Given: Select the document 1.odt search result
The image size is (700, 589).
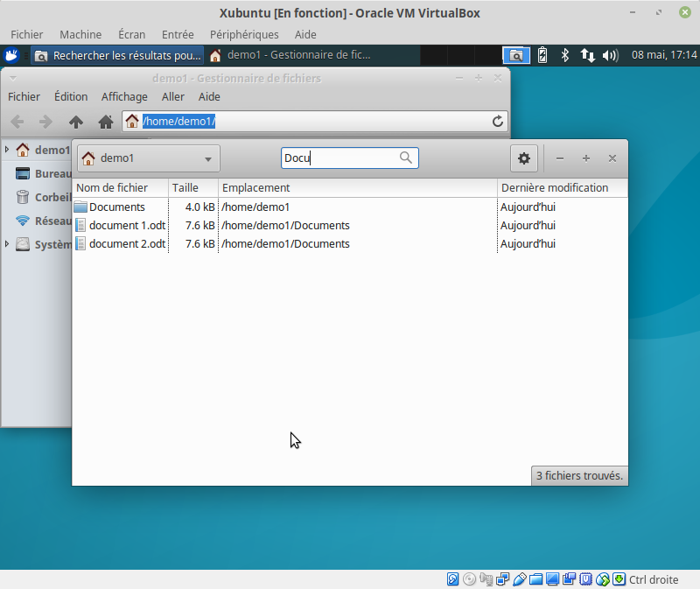Looking at the screenshot, I should pos(127,226).
